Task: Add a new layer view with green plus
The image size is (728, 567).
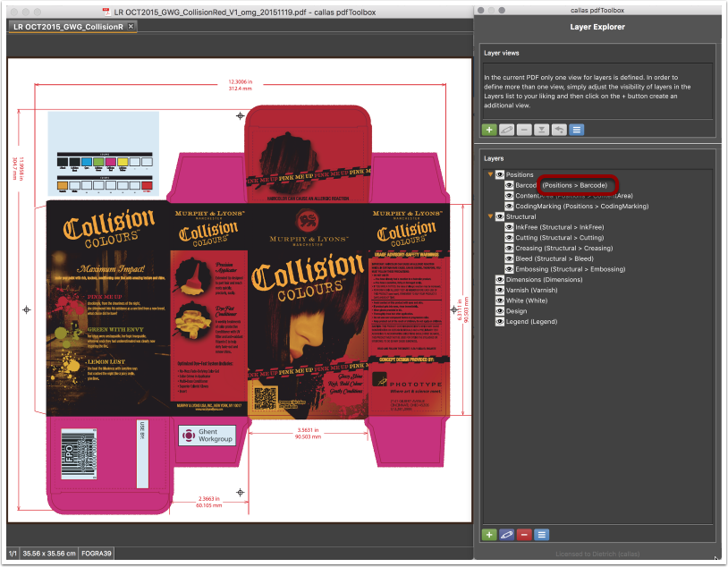Action: coord(489,130)
